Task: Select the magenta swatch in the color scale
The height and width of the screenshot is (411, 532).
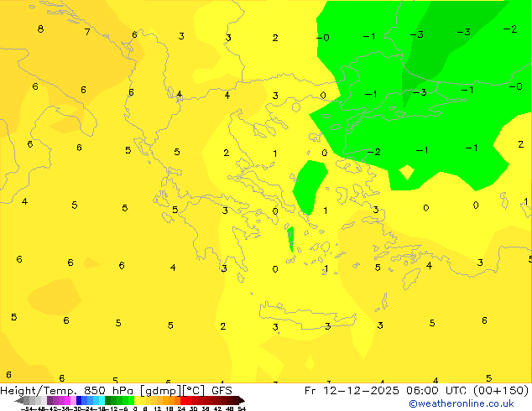Action: pos(67,400)
